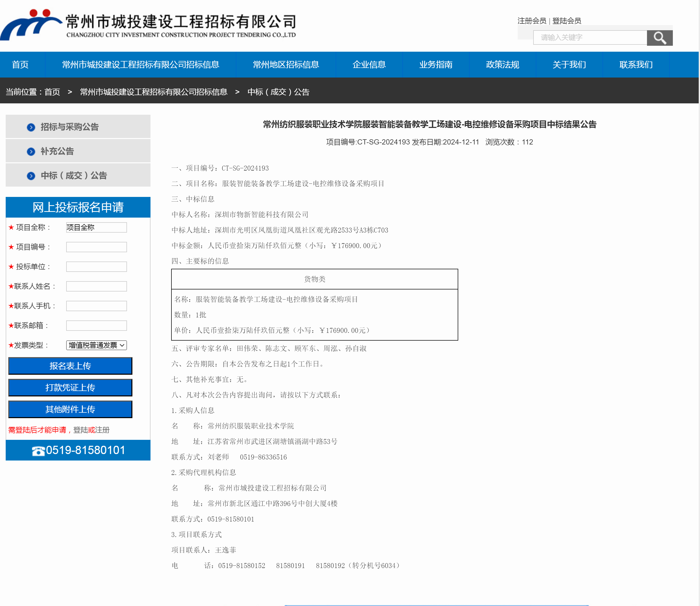Click the magnifying glass search icon
Image resolution: width=700 pixels, height=606 pixels.
click(659, 38)
